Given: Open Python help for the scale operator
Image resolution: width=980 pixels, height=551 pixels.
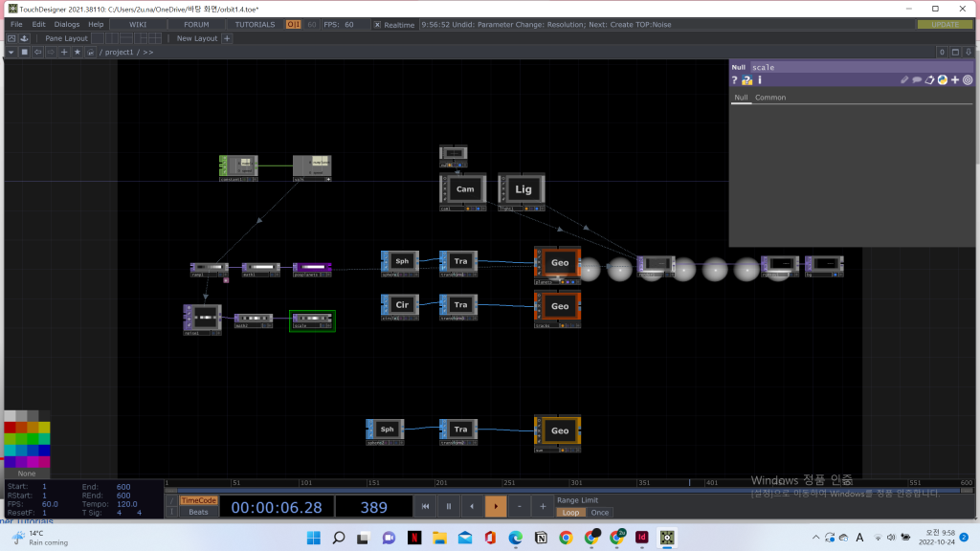Looking at the screenshot, I should pyautogui.click(x=746, y=80).
